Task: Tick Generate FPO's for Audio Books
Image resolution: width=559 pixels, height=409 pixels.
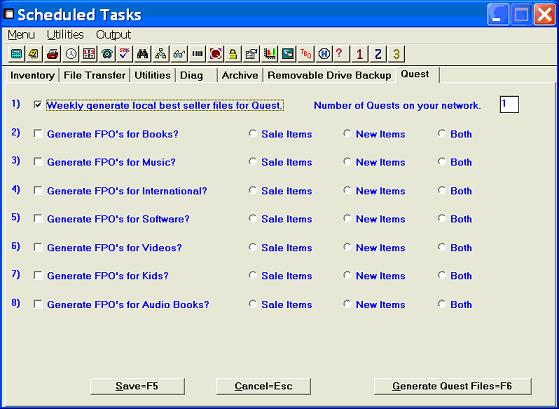Action: pos(38,304)
